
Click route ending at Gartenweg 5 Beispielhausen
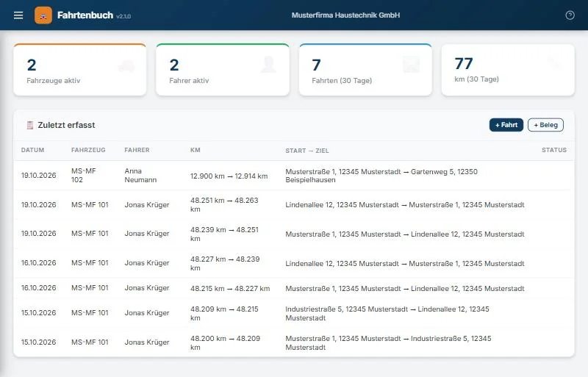click(x=381, y=176)
